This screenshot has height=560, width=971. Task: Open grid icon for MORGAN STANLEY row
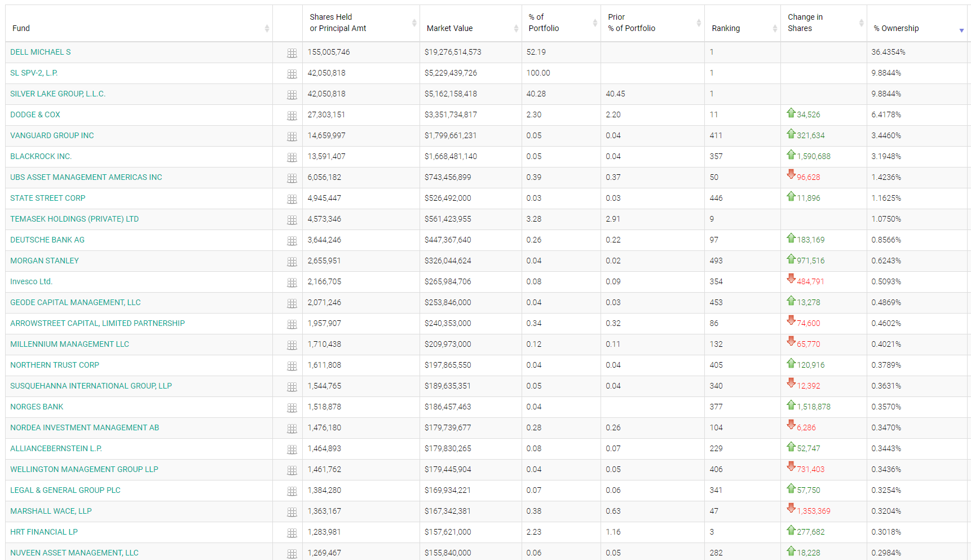click(x=292, y=262)
